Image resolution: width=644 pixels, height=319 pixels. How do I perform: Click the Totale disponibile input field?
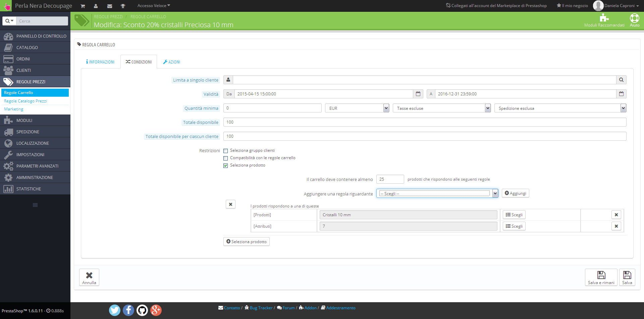click(424, 122)
